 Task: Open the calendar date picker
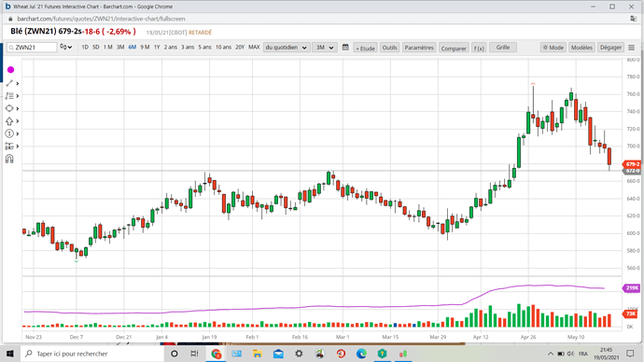click(345, 48)
